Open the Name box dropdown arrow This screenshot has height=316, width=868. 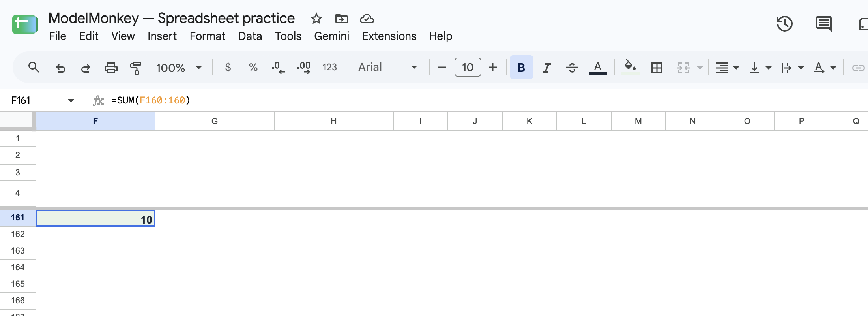tap(71, 101)
